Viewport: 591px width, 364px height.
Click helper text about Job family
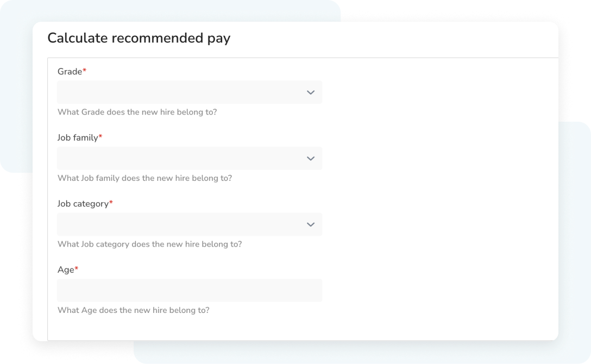pyautogui.click(x=144, y=178)
